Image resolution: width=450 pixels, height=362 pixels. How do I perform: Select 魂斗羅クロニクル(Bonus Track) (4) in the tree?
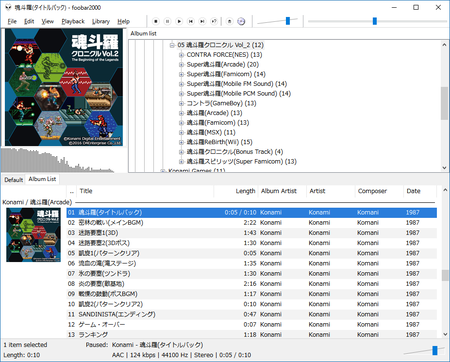click(235, 152)
